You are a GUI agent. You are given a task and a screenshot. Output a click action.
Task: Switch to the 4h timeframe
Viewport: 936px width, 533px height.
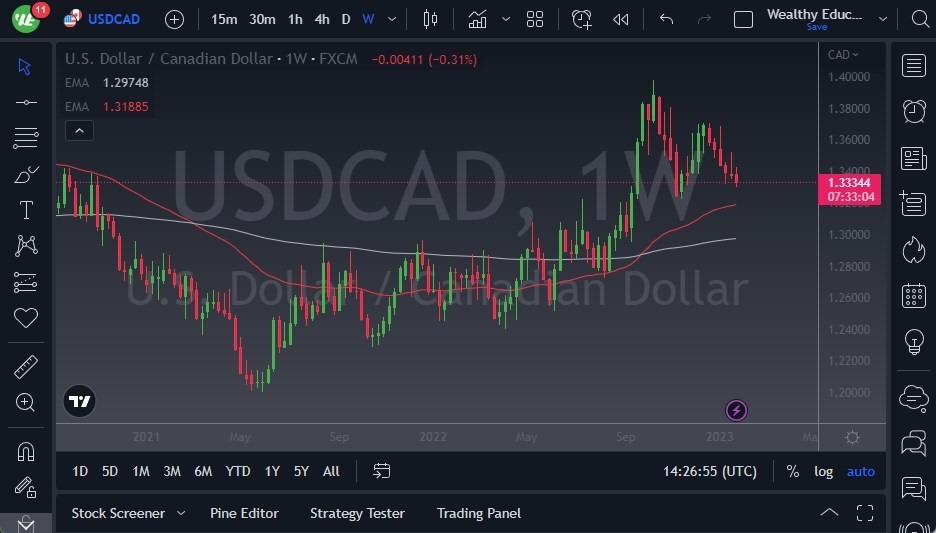[322, 20]
